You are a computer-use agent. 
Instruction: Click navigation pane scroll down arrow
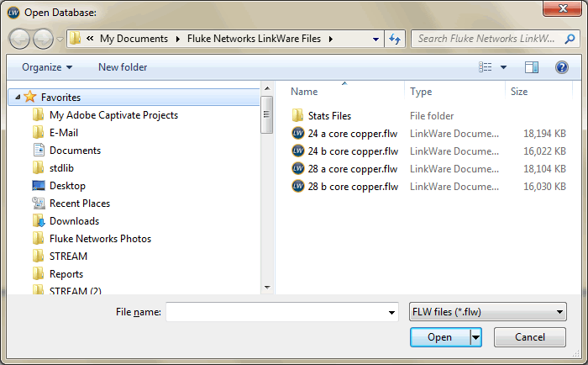[x=267, y=288]
